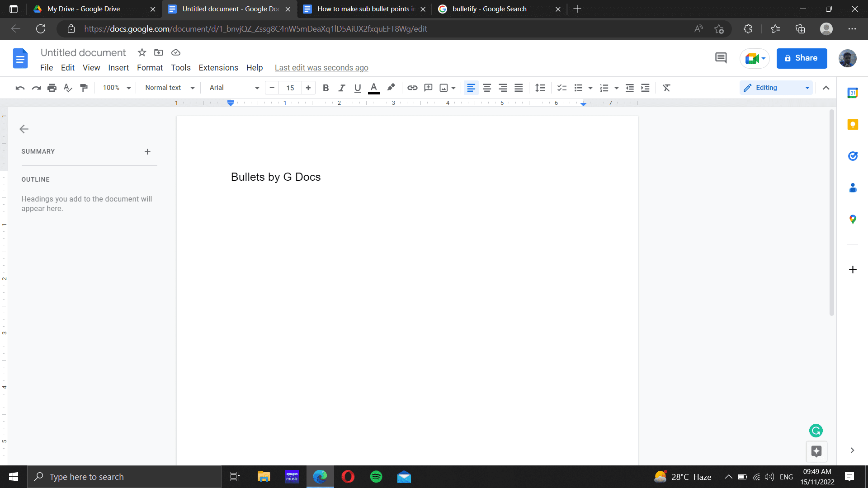Viewport: 868px width, 488px height.
Task: Click the Text color highlight icon
Action: click(391, 88)
